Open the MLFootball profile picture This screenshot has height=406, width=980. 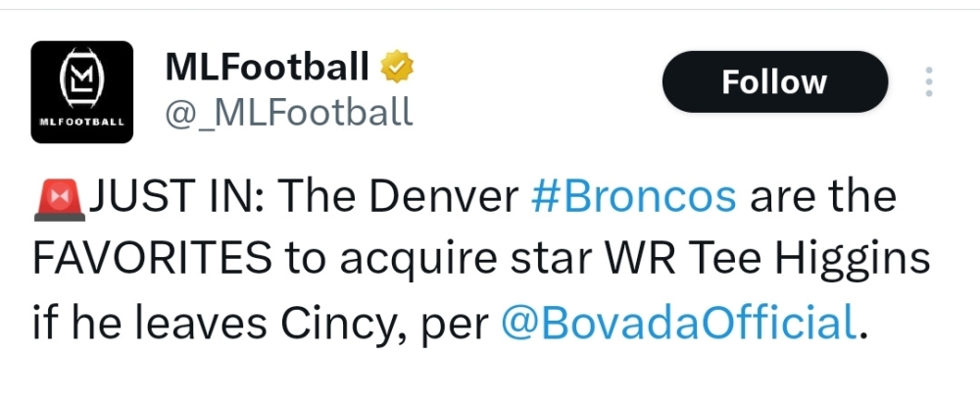click(x=82, y=92)
